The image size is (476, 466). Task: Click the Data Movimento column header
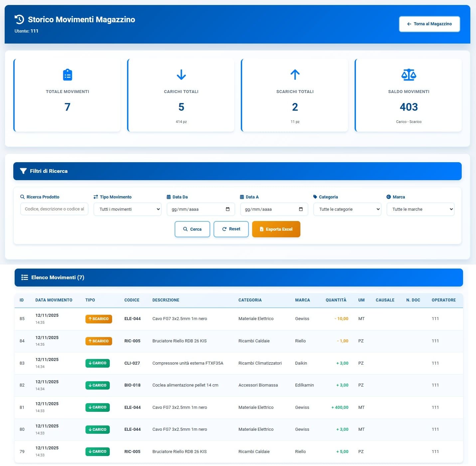click(x=54, y=300)
